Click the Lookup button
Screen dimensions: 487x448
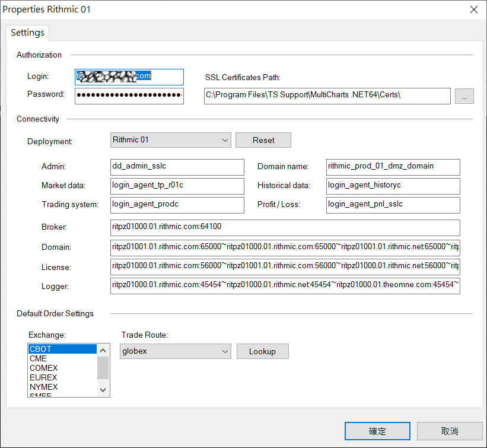point(262,351)
